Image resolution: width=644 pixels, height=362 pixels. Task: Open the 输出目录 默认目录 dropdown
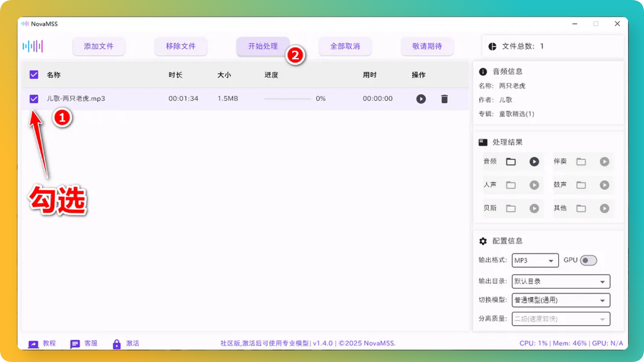point(561,282)
